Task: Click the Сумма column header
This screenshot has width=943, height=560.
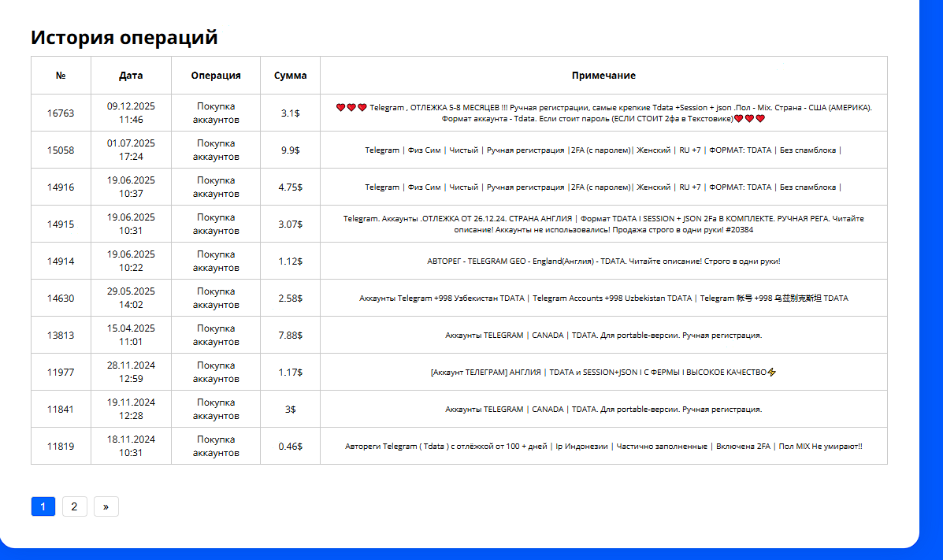Action: tap(291, 75)
